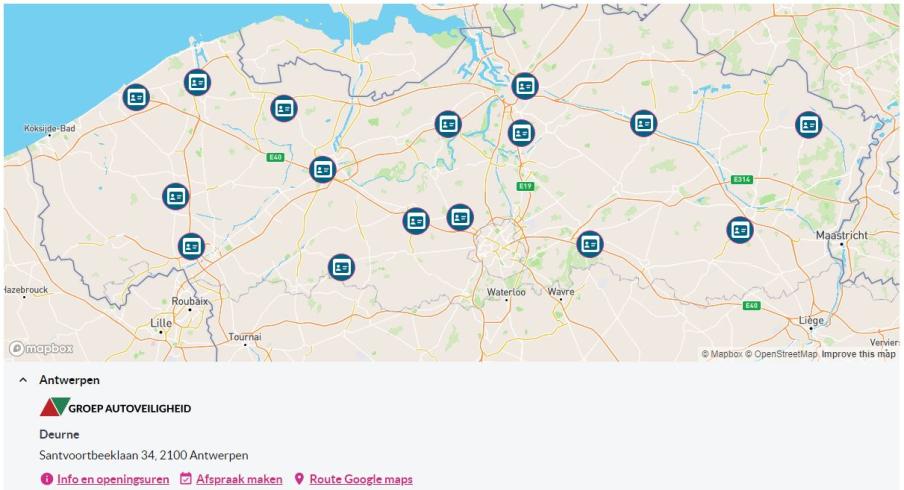
Task: Click the Mapbox logo
Action: [x=41, y=348]
